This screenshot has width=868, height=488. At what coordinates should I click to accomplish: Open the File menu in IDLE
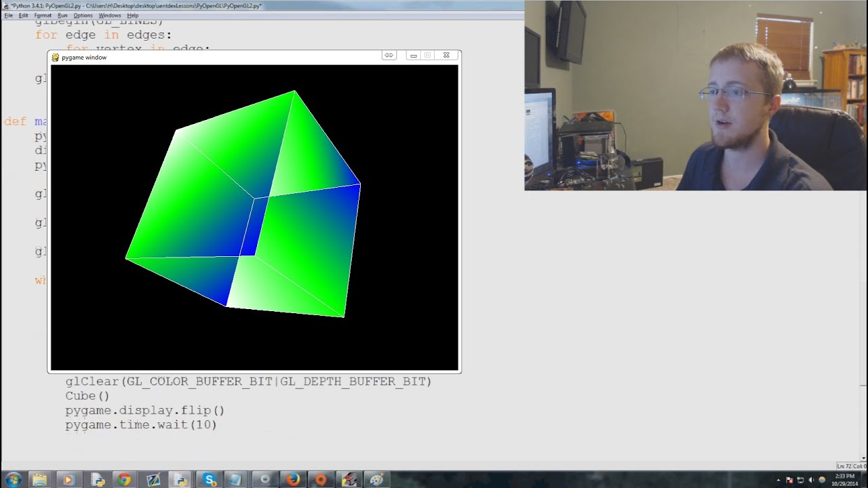click(8, 15)
